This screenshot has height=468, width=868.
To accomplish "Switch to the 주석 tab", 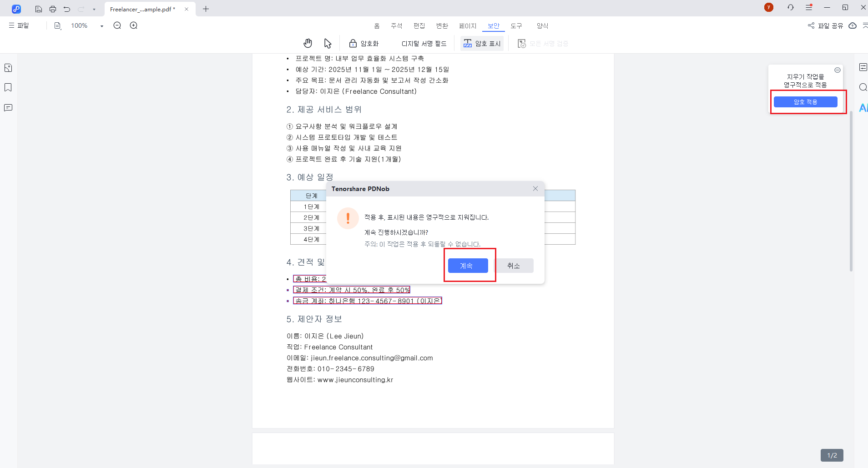I will click(396, 26).
